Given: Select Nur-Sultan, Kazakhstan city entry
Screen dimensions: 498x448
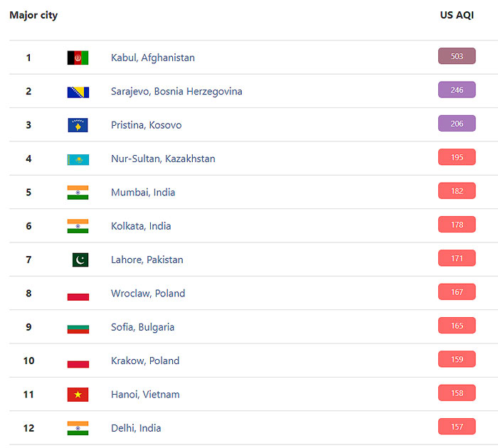Looking at the screenshot, I should [x=163, y=159].
